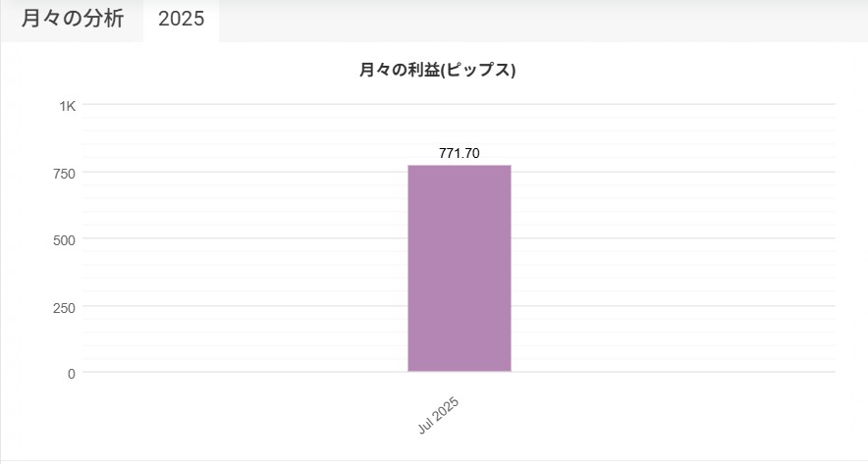Click the 1K y-axis label

click(68, 106)
